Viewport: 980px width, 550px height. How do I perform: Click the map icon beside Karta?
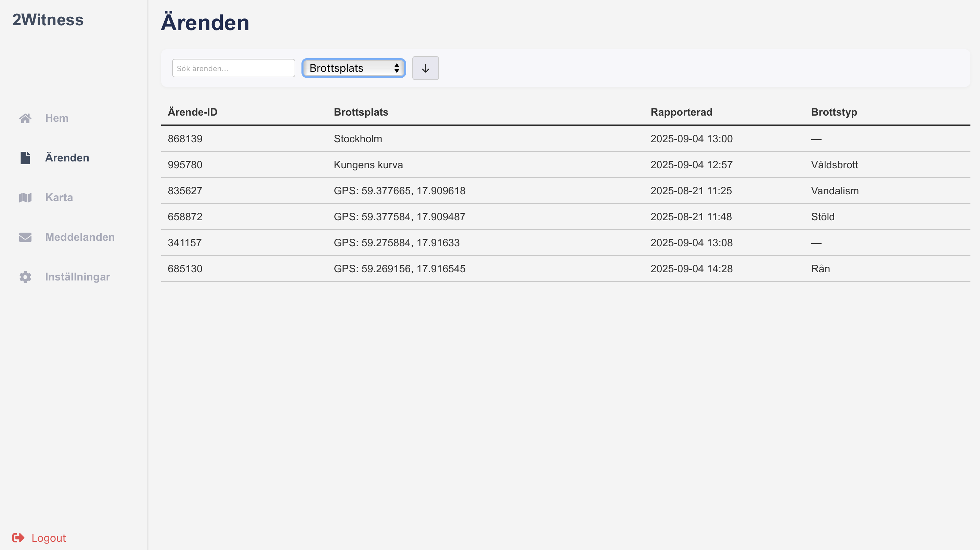coord(25,198)
